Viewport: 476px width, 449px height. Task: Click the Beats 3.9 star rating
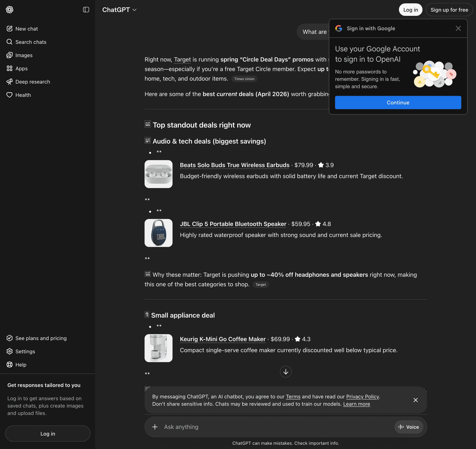click(326, 165)
